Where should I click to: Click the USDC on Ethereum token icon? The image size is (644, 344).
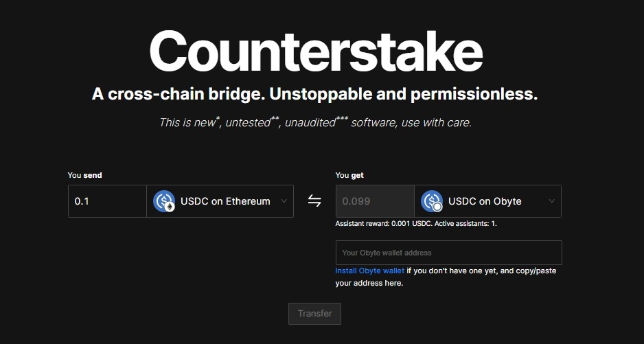coord(164,201)
